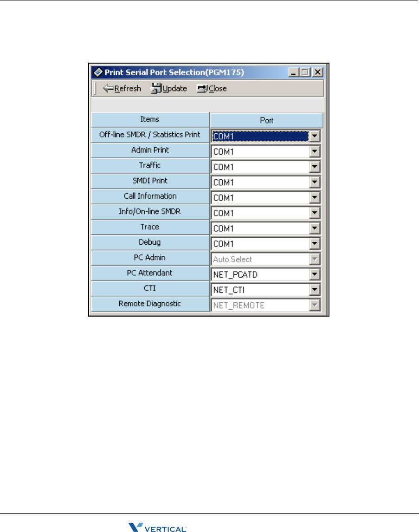Open the PC Attendant port dropdown arrow
Image resolution: width=419 pixels, height=532 pixels.
[x=315, y=274]
